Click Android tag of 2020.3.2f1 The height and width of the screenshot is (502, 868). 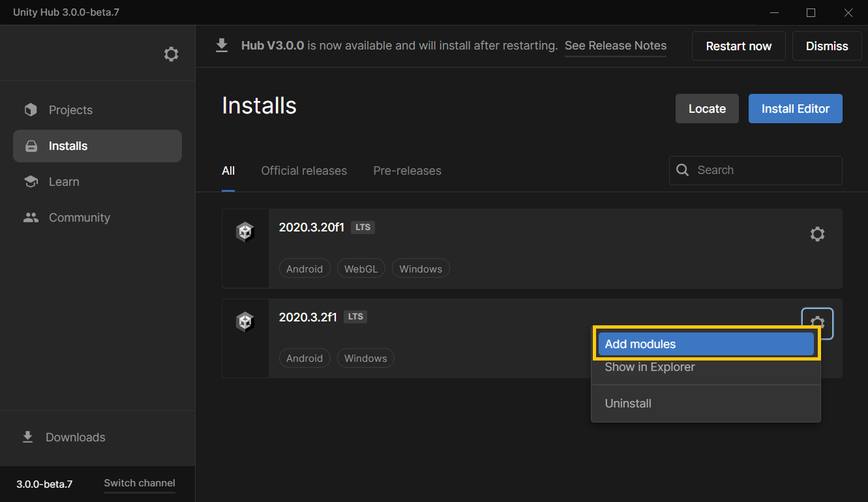pyautogui.click(x=305, y=358)
